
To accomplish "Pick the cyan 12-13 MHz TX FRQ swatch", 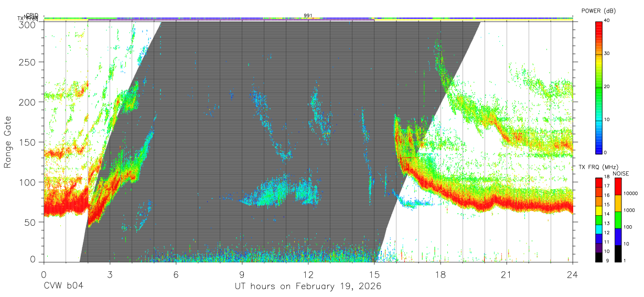I will pyautogui.click(x=599, y=228).
